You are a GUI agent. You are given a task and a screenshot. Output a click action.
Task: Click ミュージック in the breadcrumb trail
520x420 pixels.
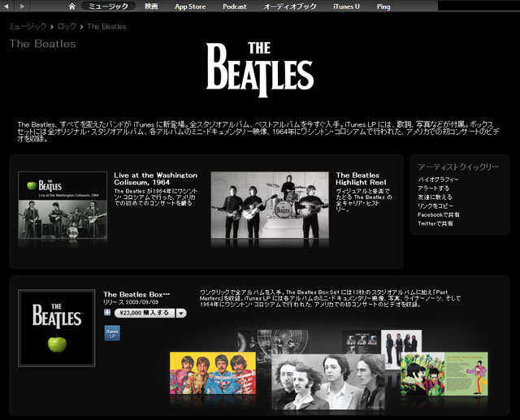28,27
